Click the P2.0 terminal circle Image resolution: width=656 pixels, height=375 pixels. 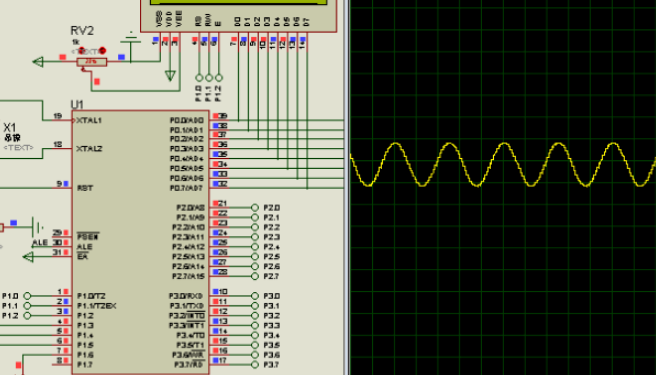255,208
